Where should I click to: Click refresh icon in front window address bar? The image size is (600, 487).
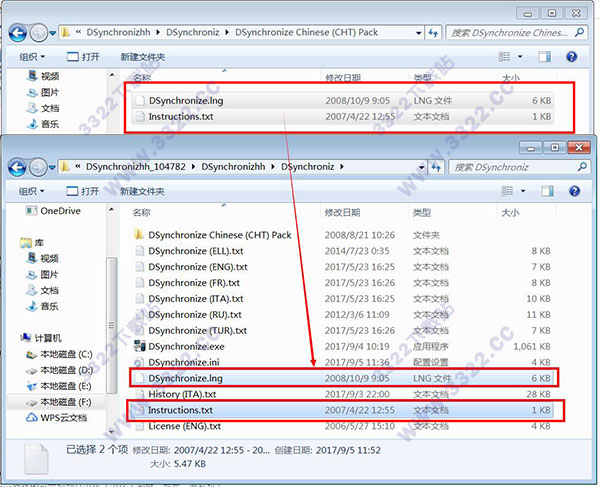coord(436,167)
